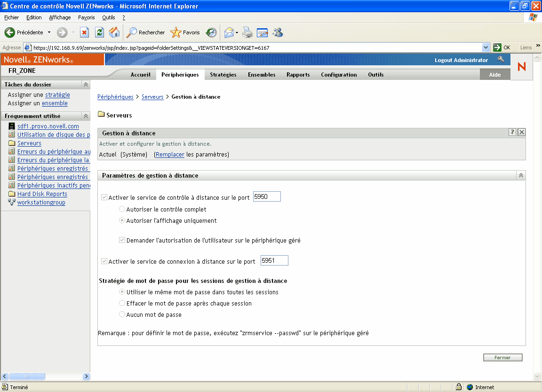The image size is (542, 392).
Task: Switch to the Configuration tab
Action: (x=339, y=74)
